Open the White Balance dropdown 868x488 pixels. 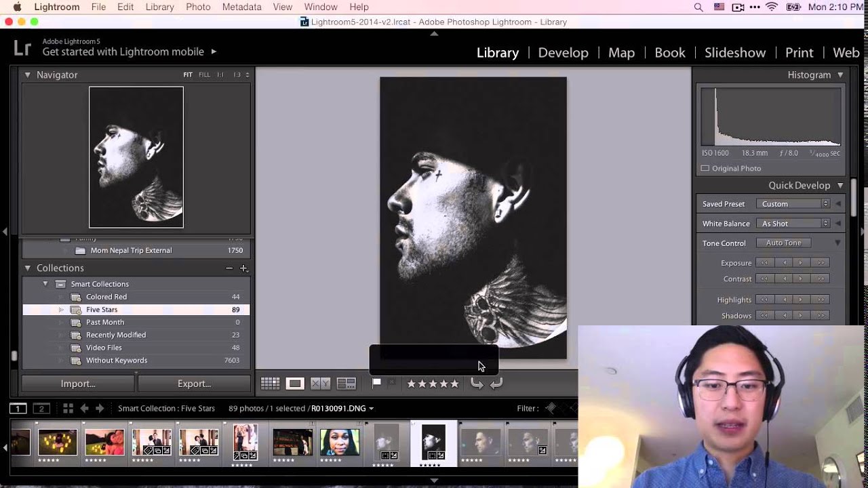point(793,224)
